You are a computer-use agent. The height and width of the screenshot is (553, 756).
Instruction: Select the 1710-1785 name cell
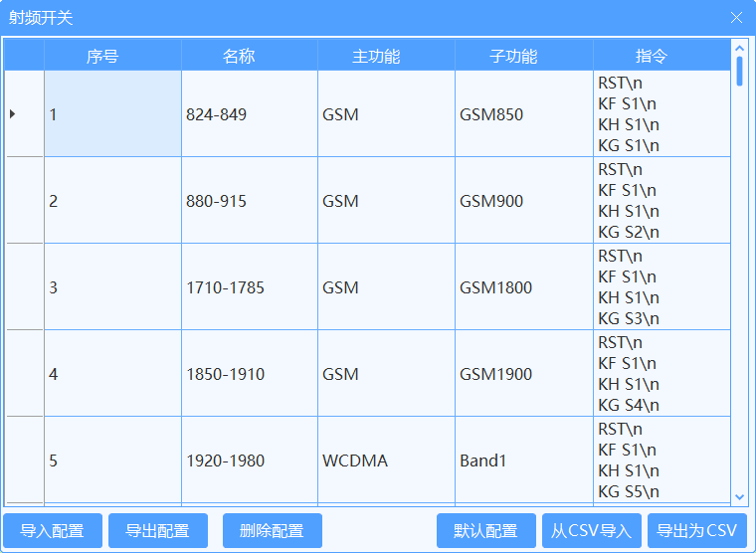click(250, 286)
